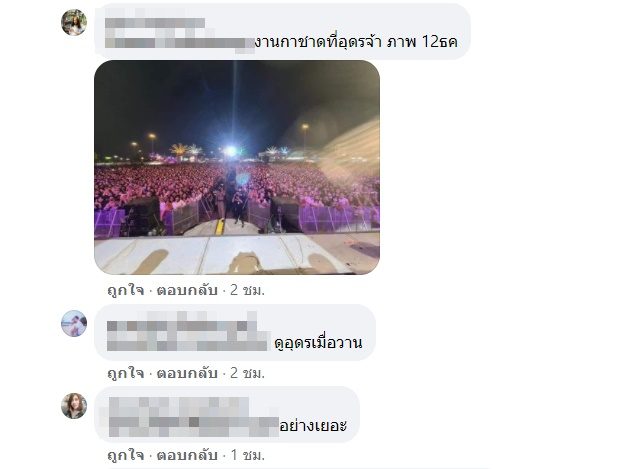Image resolution: width=642 pixels, height=469 pixels.
Task: Click ถูกใจ under the concert photo comment
Action: point(126,290)
